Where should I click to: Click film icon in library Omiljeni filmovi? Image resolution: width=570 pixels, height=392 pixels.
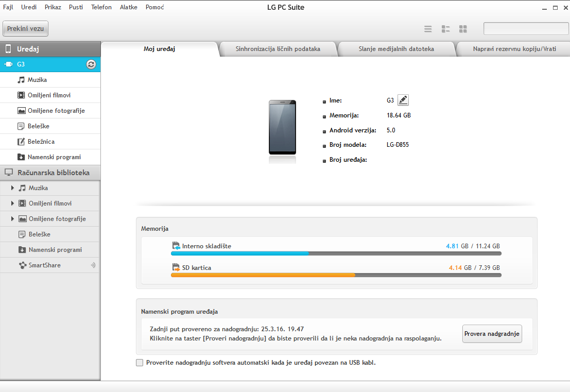pos(22,203)
